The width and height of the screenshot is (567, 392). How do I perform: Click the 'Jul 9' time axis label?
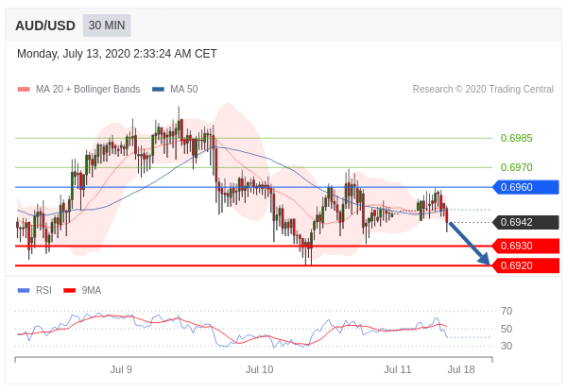point(121,369)
